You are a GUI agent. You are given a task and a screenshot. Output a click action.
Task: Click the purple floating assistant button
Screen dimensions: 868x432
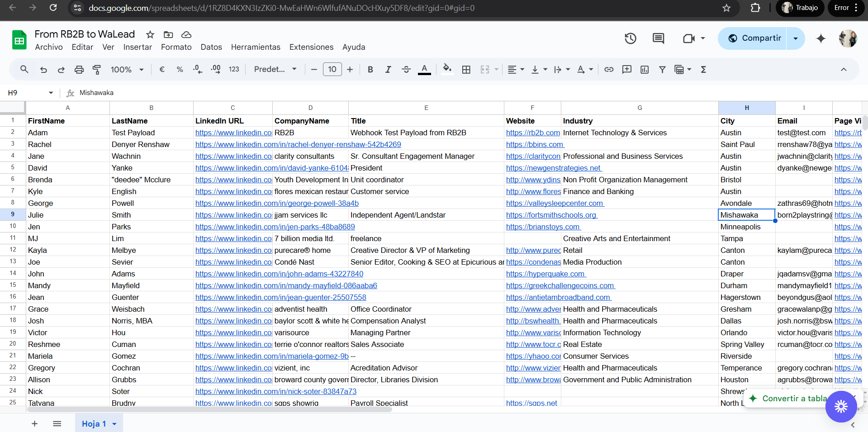pos(841,407)
